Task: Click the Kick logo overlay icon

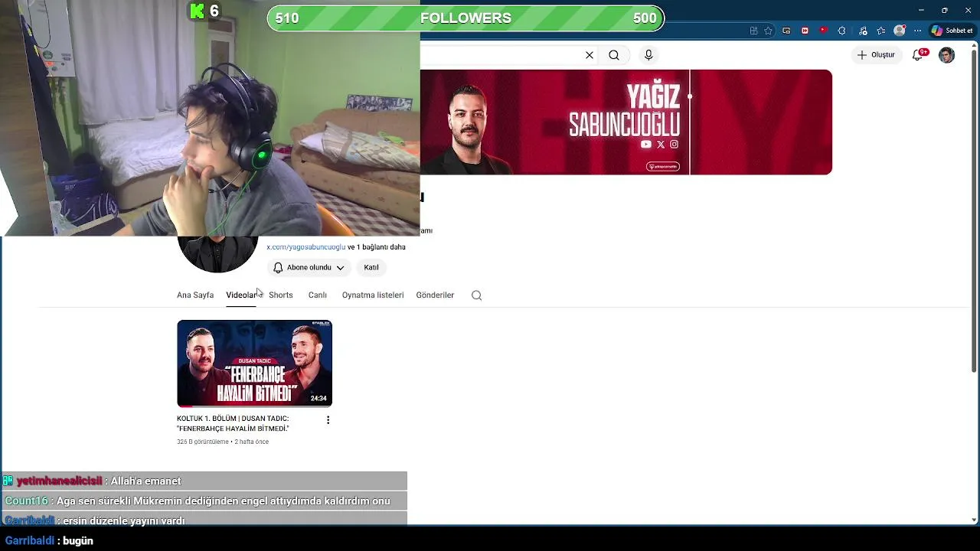Action: coord(198,11)
